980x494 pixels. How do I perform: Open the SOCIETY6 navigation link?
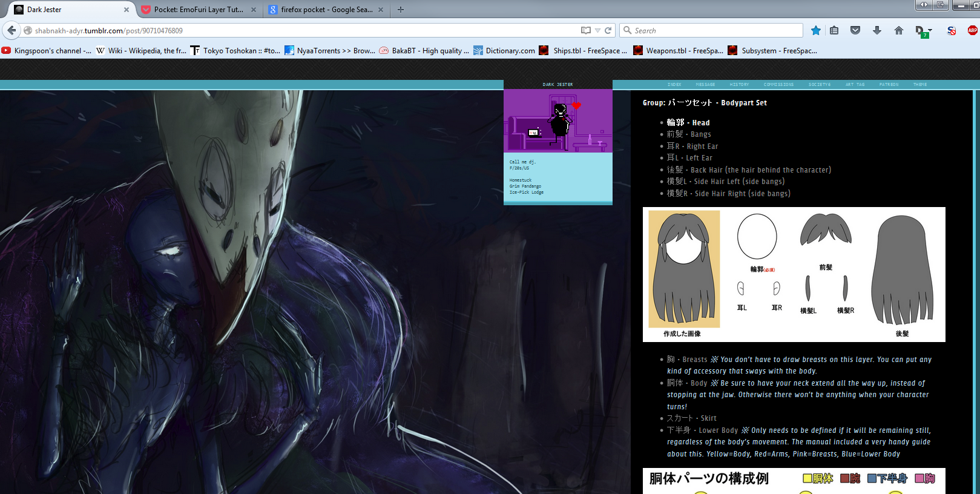tap(820, 85)
